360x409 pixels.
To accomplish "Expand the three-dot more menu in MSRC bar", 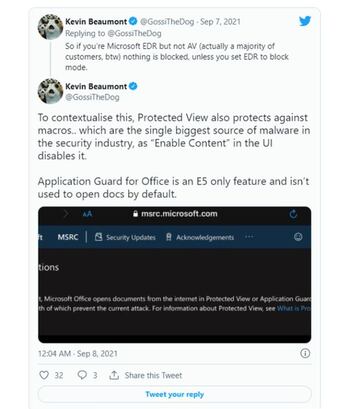I will 249,237.
